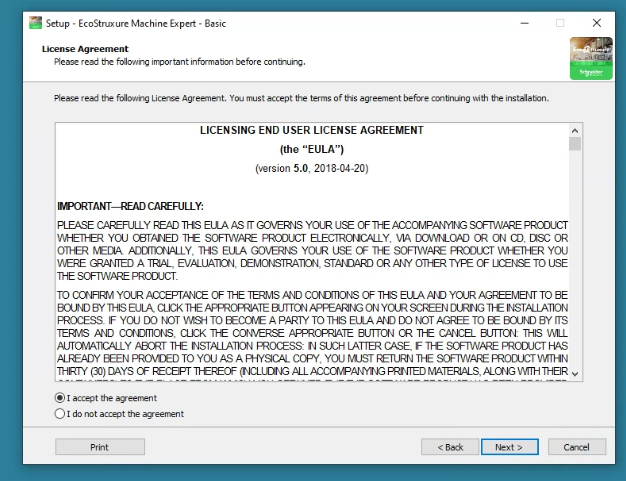This screenshot has width=626, height=481.
Task: Click the license scrollbar up arrow
Action: click(x=575, y=131)
